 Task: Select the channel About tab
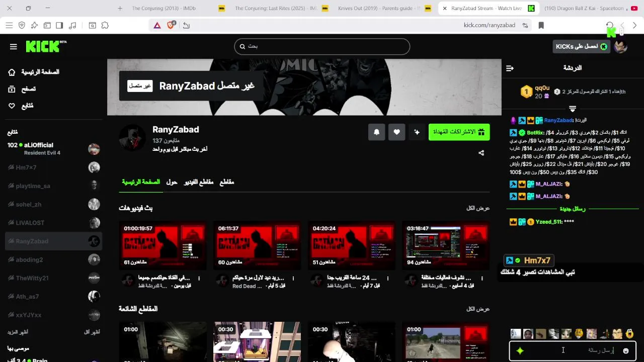pos(172,182)
